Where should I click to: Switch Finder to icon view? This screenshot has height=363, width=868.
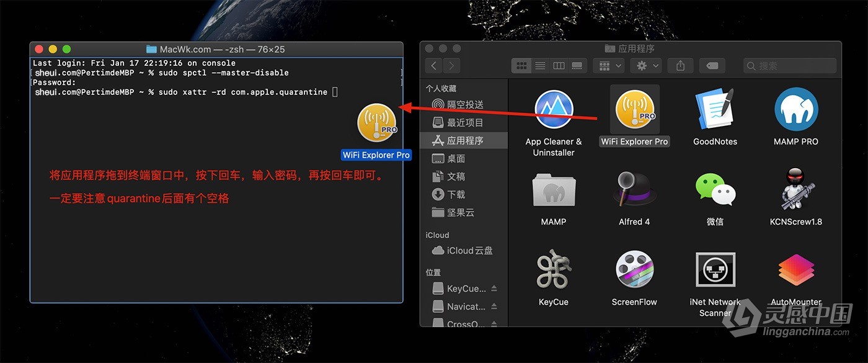click(x=521, y=65)
